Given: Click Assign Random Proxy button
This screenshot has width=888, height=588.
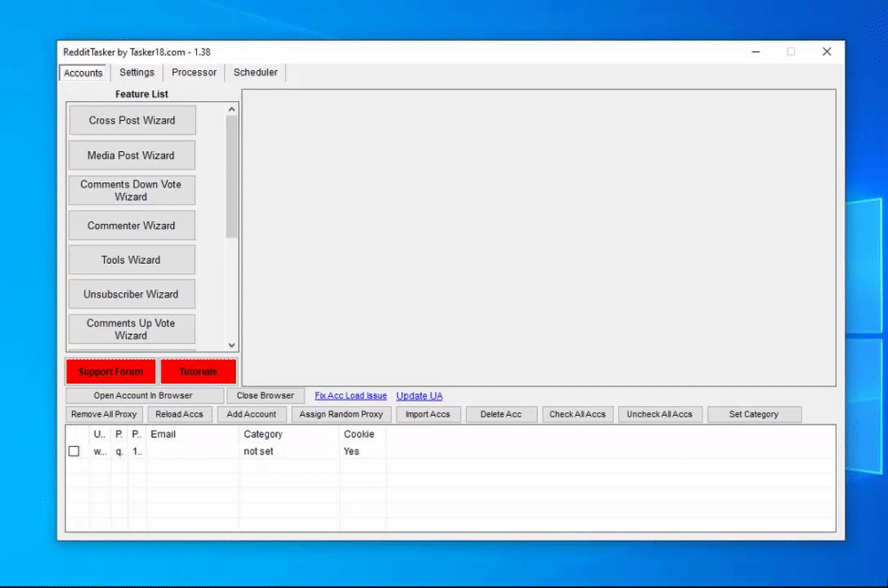Looking at the screenshot, I should tap(341, 414).
